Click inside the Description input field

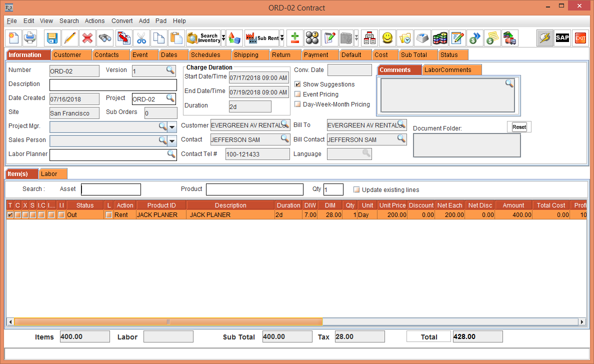click(x=112, y=84)
